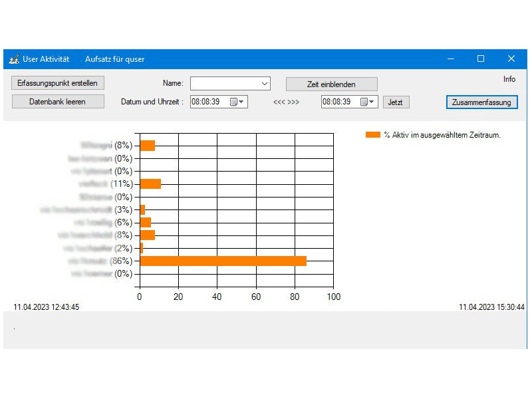Screen dimensions: 532x399
Task: Open the calendar picker for the second time field
Action: click(x=365, y=102)
